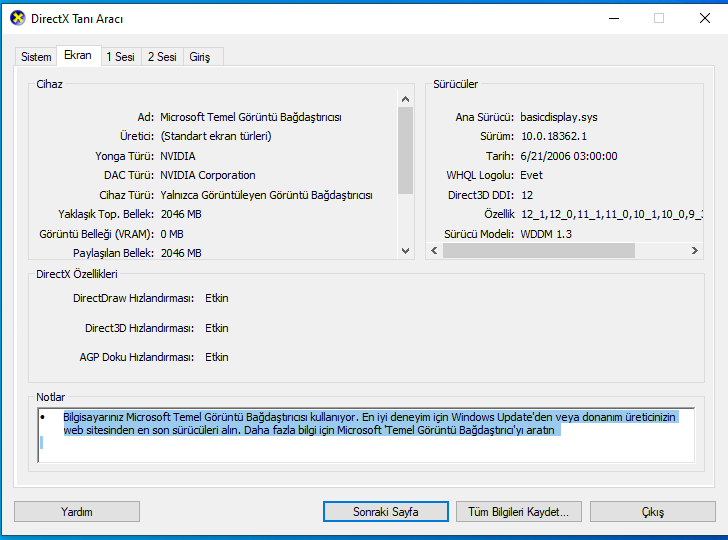
Task: Click 'NVIDIA Corporation' DAC type value
Action: (208, 176)
